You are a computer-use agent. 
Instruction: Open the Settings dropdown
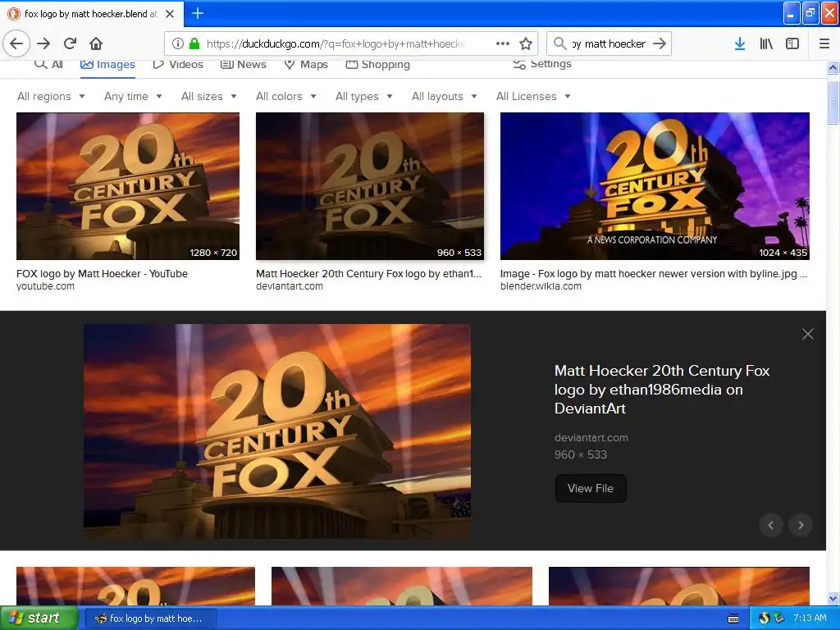tap(542, 64)
